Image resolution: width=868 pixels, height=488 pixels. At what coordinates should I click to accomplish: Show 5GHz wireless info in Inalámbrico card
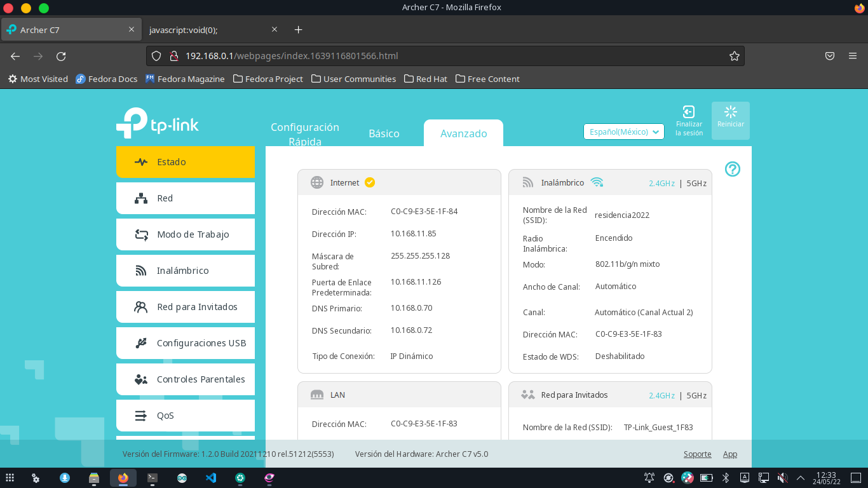696,183
